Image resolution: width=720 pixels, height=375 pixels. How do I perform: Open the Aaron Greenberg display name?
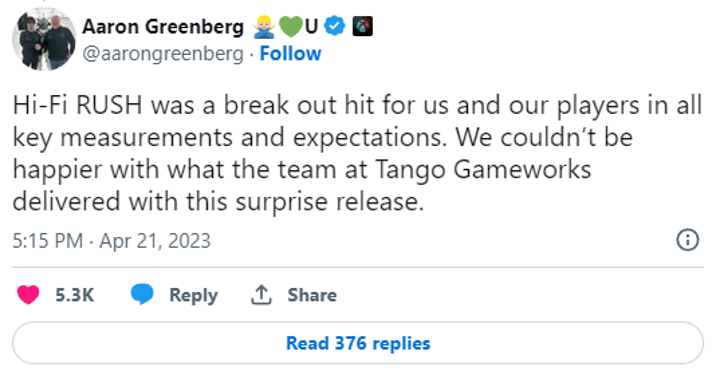click(x=163, y=27)
